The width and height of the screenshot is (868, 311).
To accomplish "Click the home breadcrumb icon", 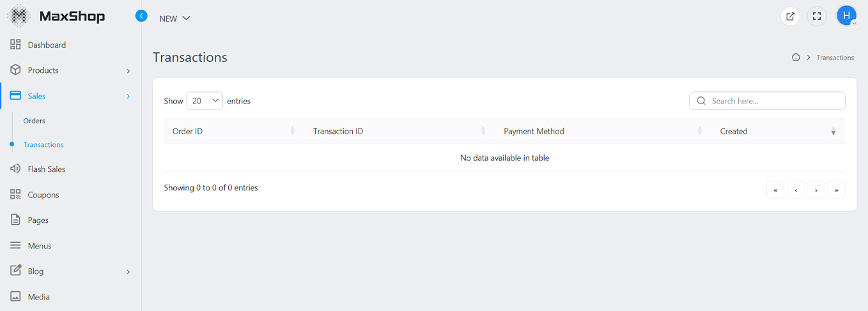I will pyautogui.click(x=796, y=57).
